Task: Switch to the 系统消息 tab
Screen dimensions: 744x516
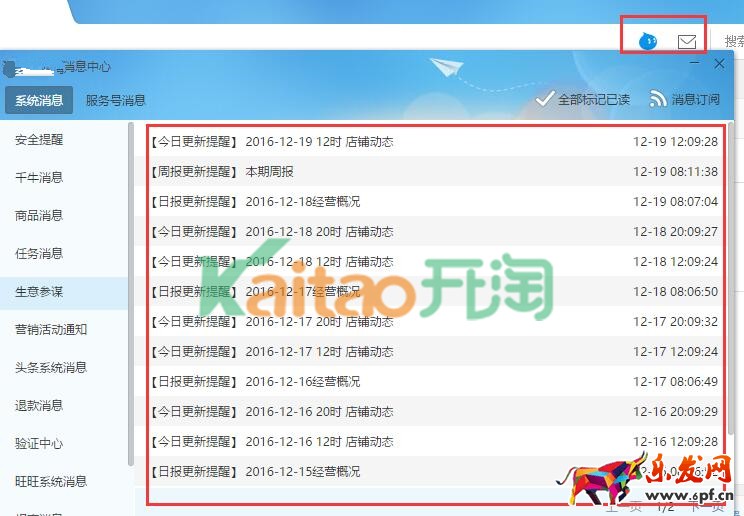Action: pos(39,100)
